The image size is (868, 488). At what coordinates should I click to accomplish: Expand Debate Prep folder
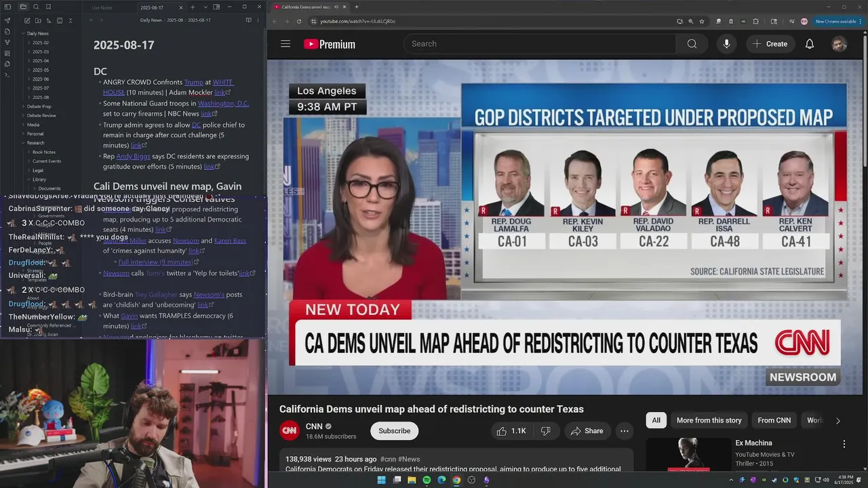[23, 106]
